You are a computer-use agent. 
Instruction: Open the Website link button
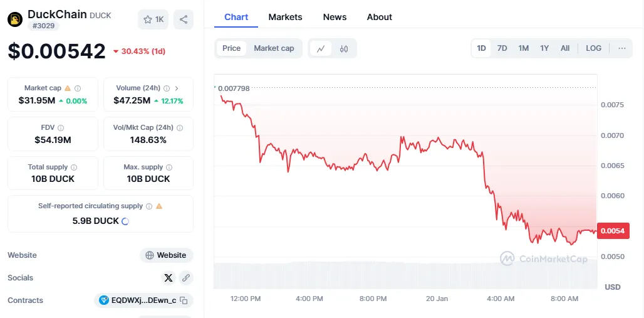[x=166, y=255]
